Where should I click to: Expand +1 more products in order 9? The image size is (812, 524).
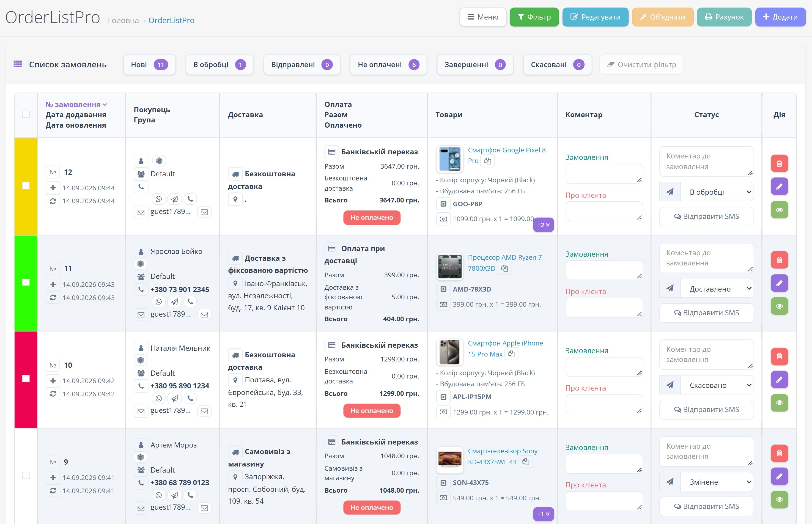click(x=543, y=514)
